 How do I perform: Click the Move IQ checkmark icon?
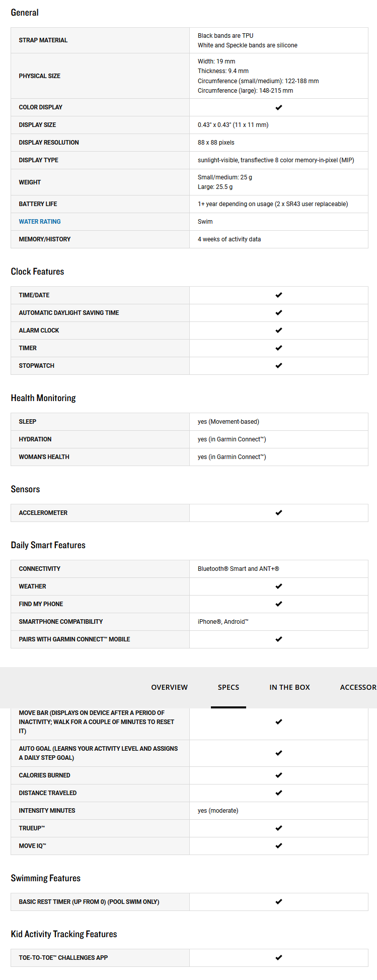click(x=279, y=846)
